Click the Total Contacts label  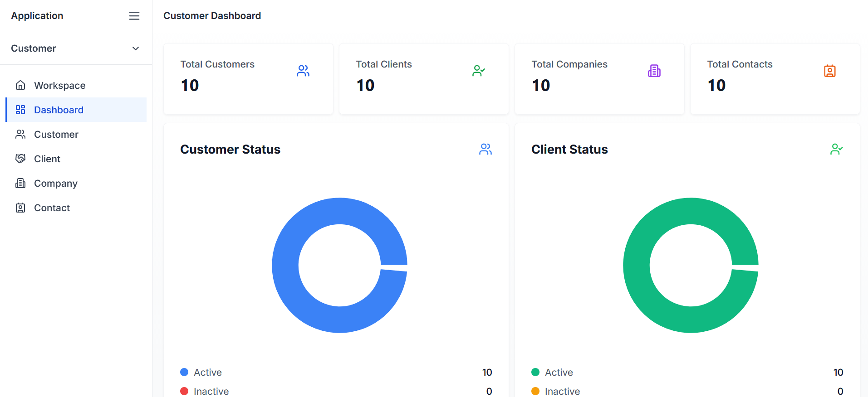point(740,64)
